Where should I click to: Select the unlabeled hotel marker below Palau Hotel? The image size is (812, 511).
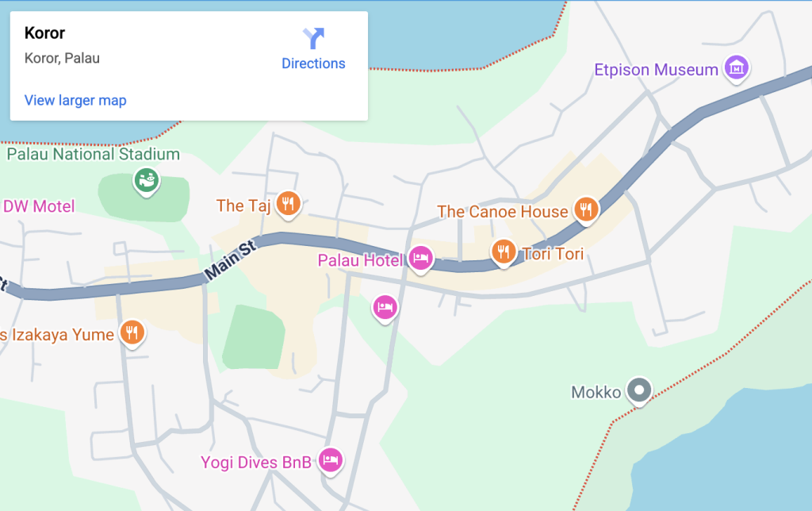click(385, 309)
